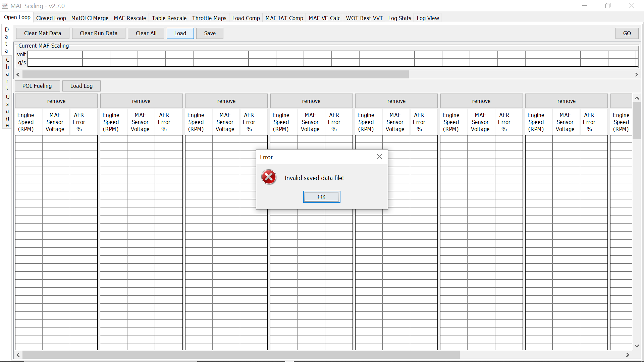Click the Load Log button
Viewport: 644px width, 362px height.
pos(81,86)
